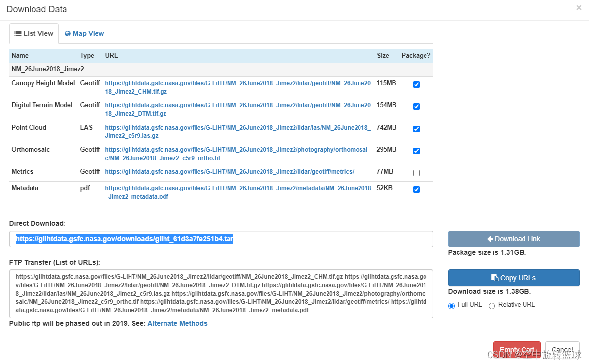Click the LAS type cell
Image resolution: width=589 pixels, height=364 pixels.
click(x=86, y=128)
